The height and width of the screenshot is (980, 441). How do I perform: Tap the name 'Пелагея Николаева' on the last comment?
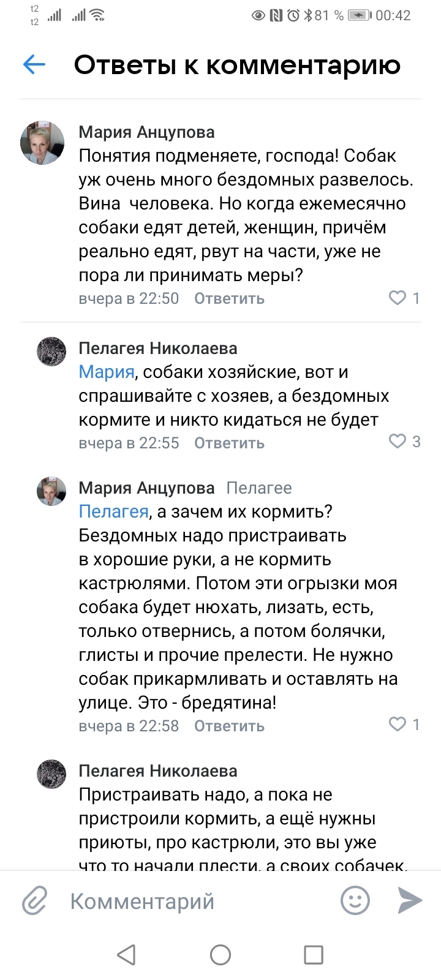158,771
